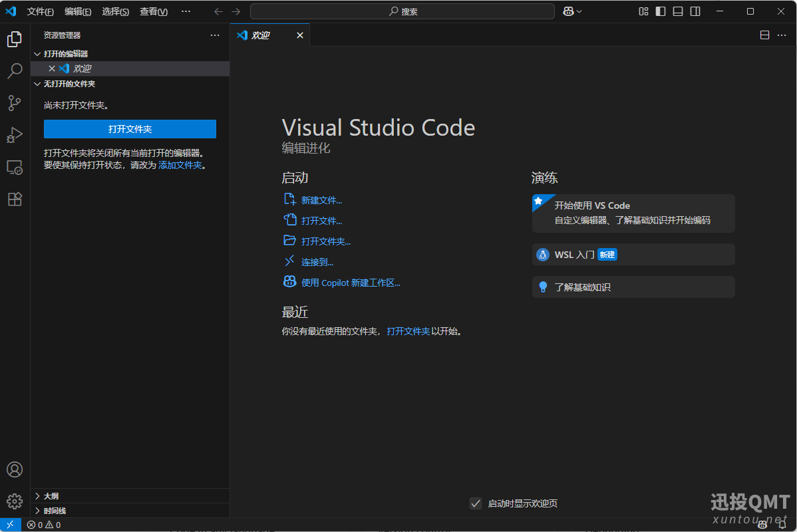This screenshot has width=797, height=532.
Task: Click the 搜索 command center box
Action: pyautogui.click(x=402, y=11)
